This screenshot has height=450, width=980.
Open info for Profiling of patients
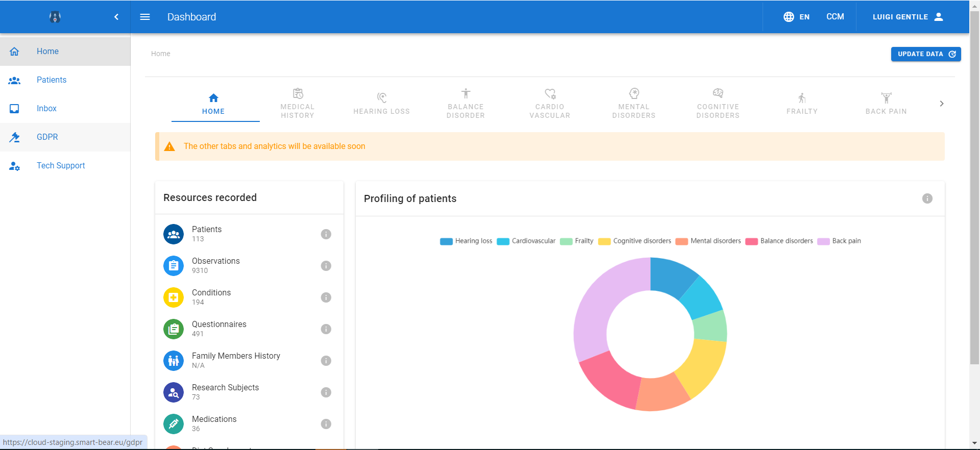pos(927,198)
